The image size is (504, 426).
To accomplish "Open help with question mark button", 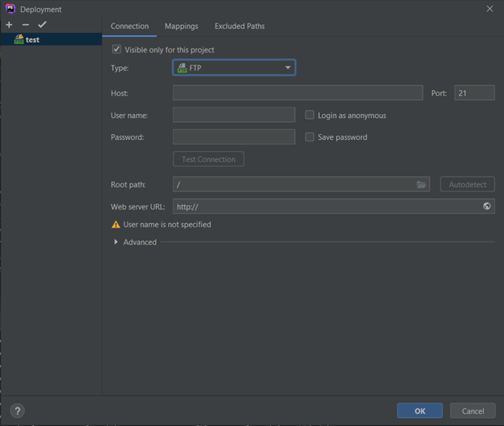I will (x=17, y=411).
